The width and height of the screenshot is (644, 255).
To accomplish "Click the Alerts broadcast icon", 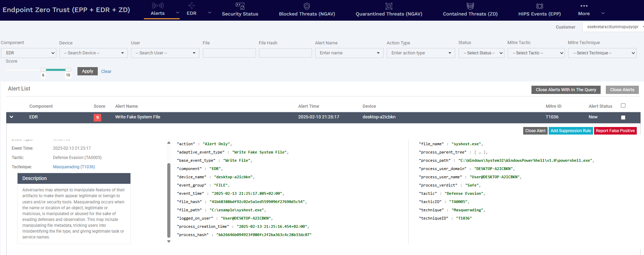I will tap(158, 6).
